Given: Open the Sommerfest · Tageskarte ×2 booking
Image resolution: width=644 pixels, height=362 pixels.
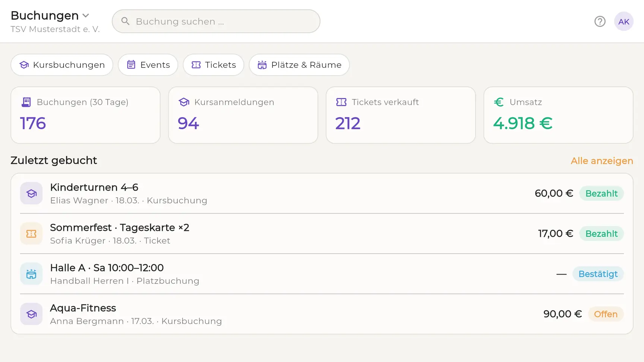Looking at the screenshot, I should pos(120,228).
